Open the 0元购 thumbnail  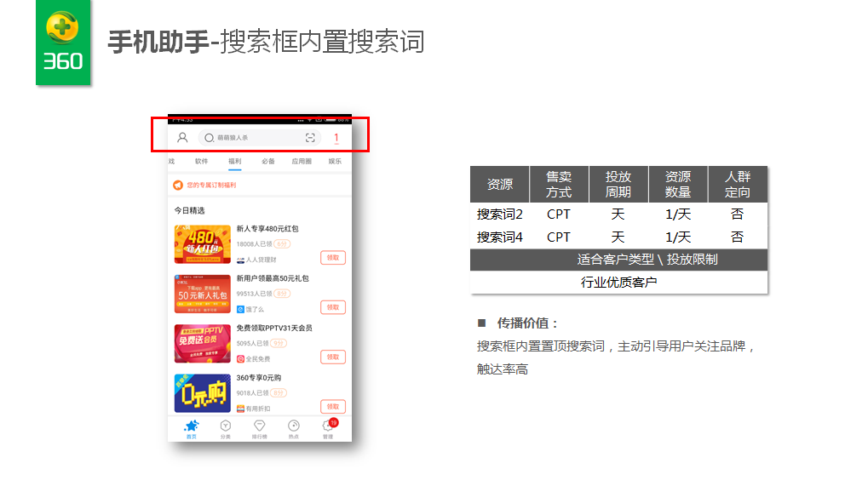pyautogui.click(x=203, y=393)
